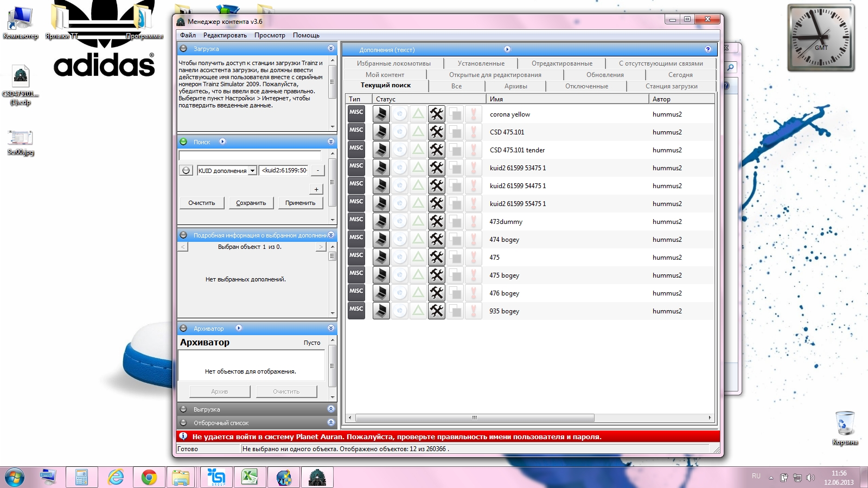The image size is (868, 488).
Task: Click the green triangle icon for 935 bogey
Action: (x=418, y=311)
